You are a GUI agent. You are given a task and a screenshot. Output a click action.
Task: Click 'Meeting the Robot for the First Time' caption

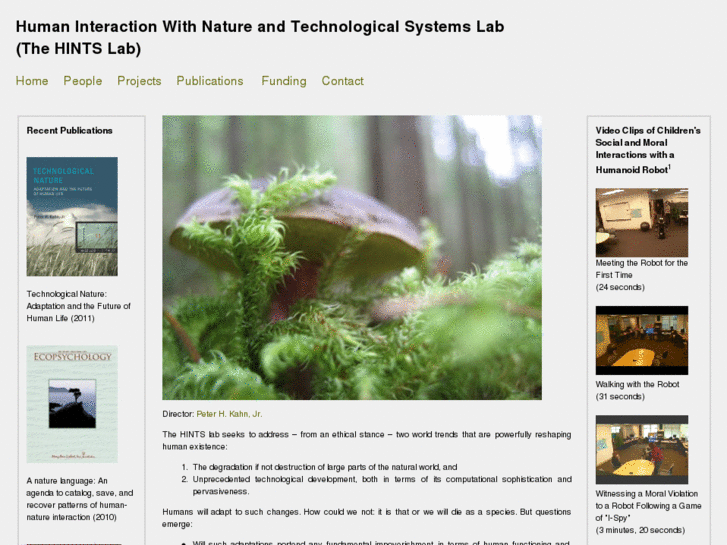(642, 269)
